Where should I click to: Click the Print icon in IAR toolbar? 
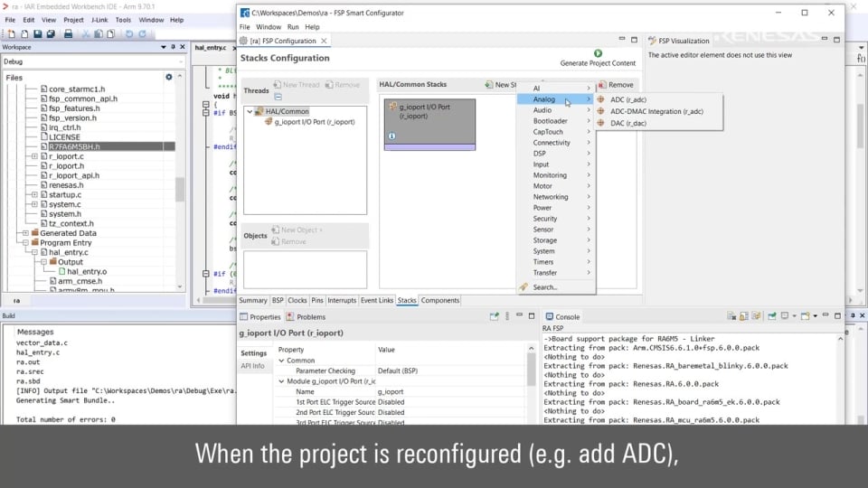[68, 33]
